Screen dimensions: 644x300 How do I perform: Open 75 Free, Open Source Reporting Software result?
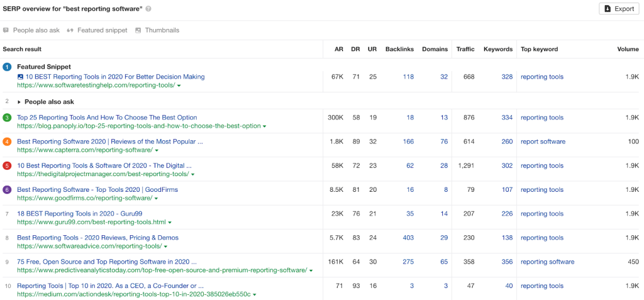[107, 262]
